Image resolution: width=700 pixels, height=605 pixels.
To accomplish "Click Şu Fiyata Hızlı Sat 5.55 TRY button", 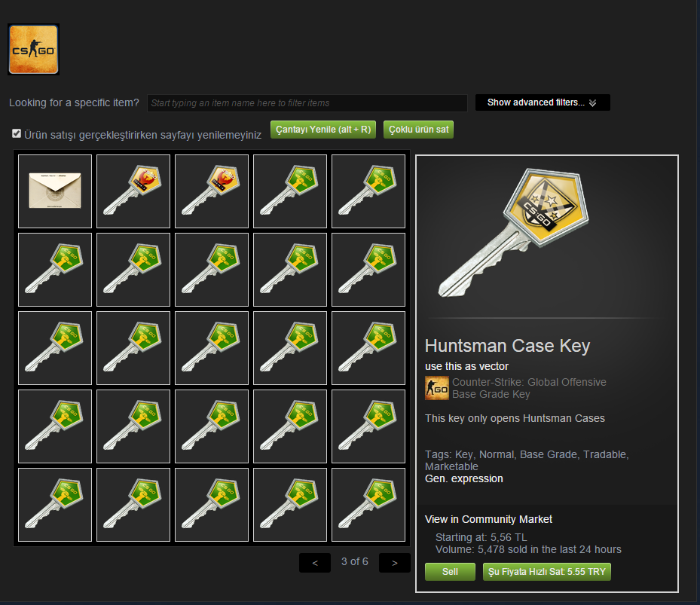I will [547, 572].
